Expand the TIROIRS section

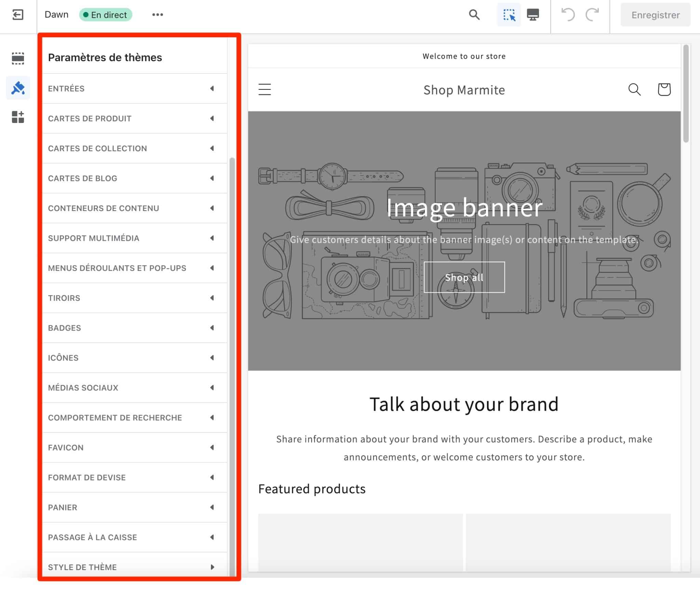(135, 298)
